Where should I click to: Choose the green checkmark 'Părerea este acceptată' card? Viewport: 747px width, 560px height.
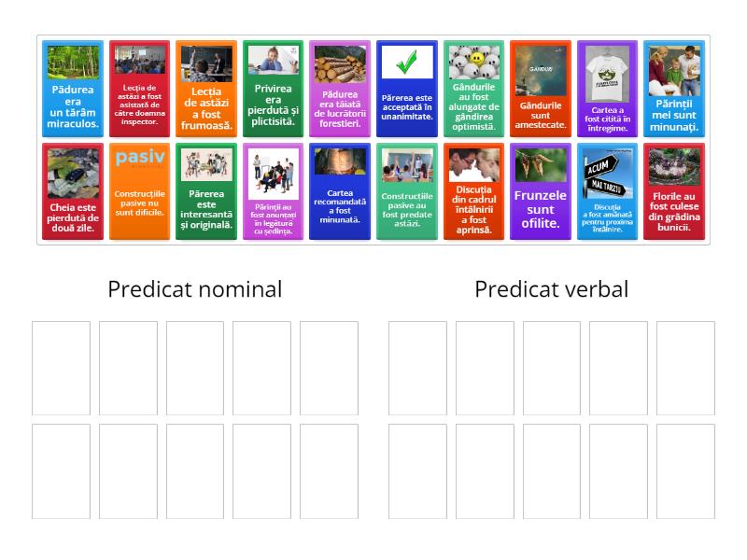point(407,89)
